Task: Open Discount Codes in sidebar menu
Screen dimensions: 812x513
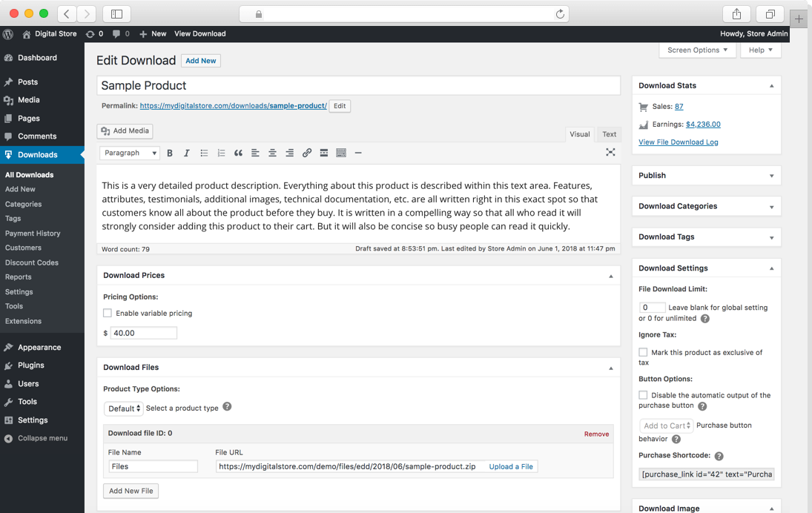Action: 31,262
